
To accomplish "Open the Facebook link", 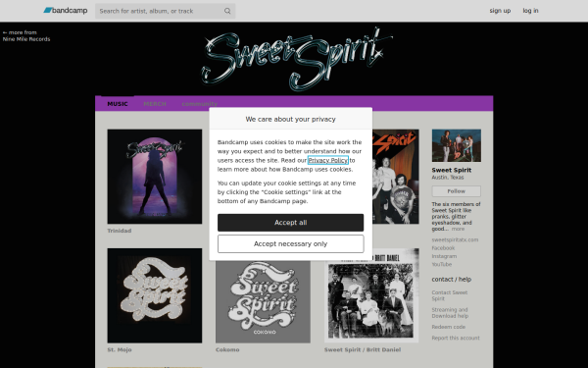I will tap(443, 248).
